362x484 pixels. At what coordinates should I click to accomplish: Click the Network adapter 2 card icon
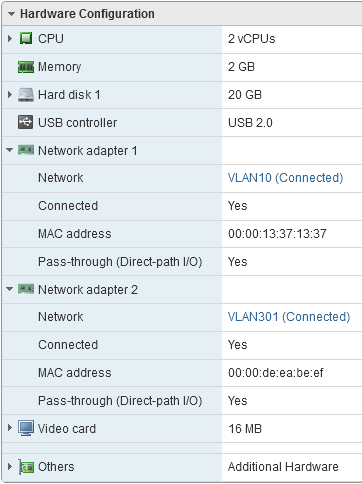coord(26,289)
